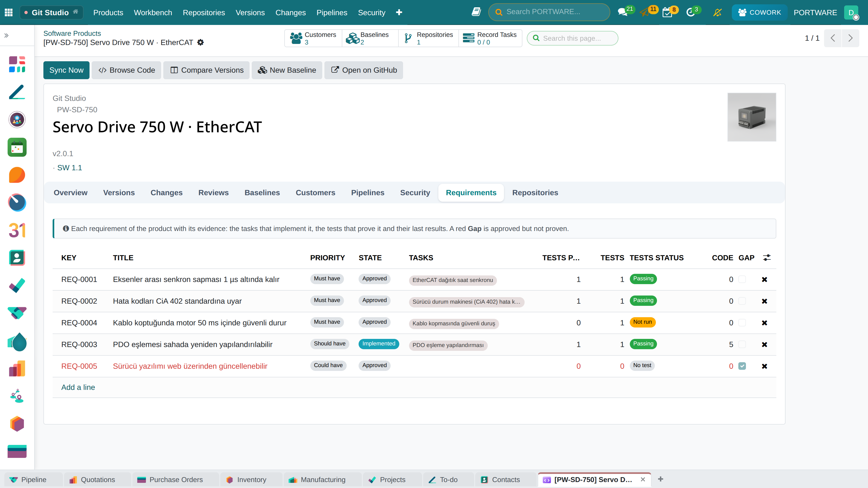Image resolution: width=868 pixels, height=488 pixels.
Task: Click the Search this page input
Action: (x=573, y=38)
